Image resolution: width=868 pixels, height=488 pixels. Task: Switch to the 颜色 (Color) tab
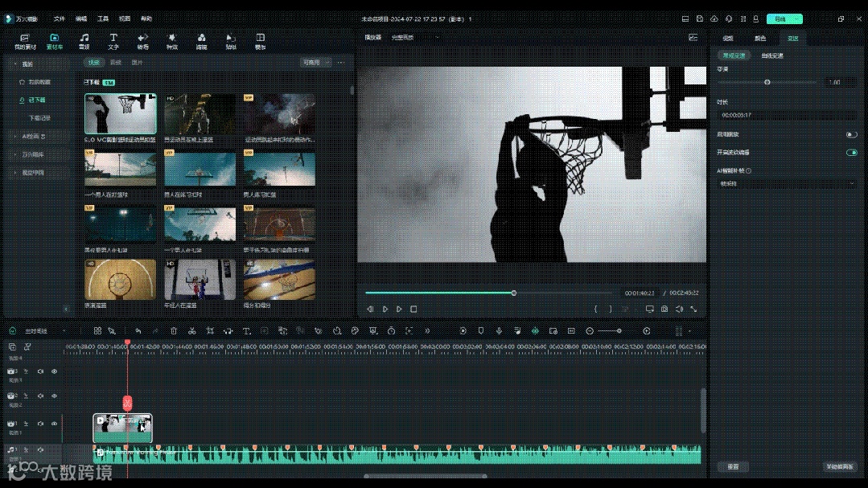click(759, 38)
